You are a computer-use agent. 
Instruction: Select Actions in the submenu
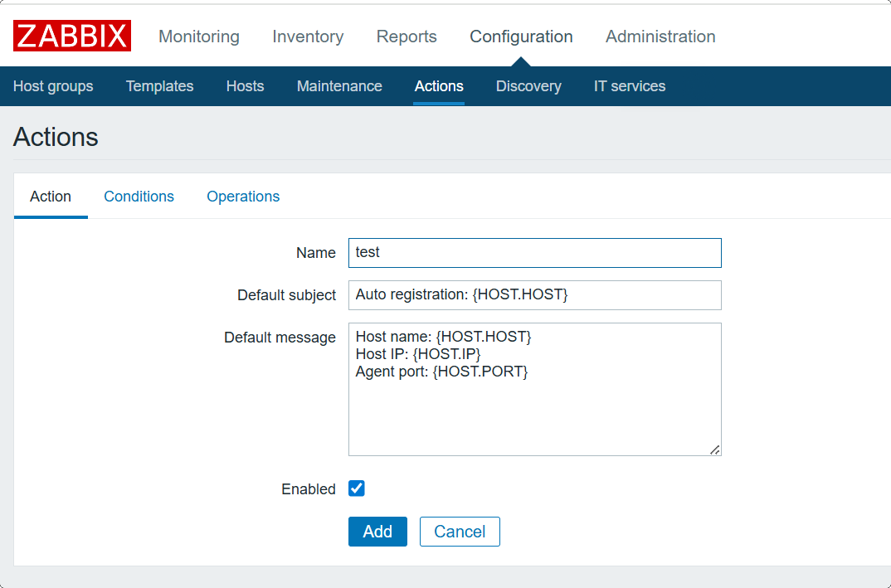(439, 86)
